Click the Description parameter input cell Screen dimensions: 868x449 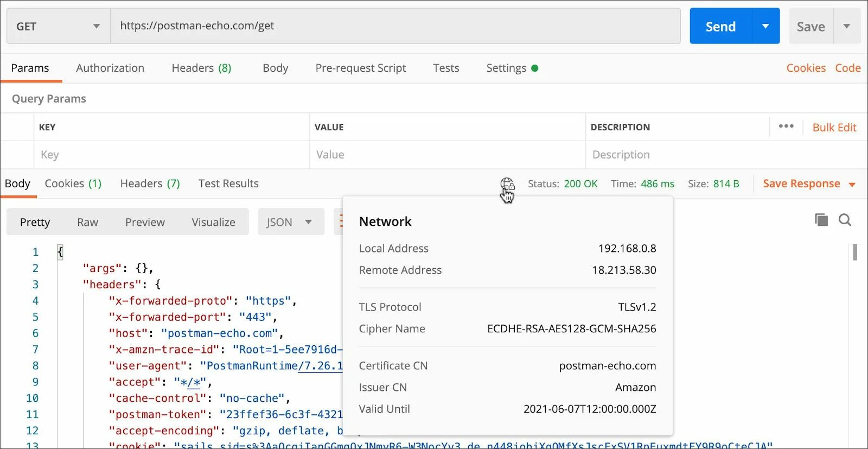click(x=726, y=155)
